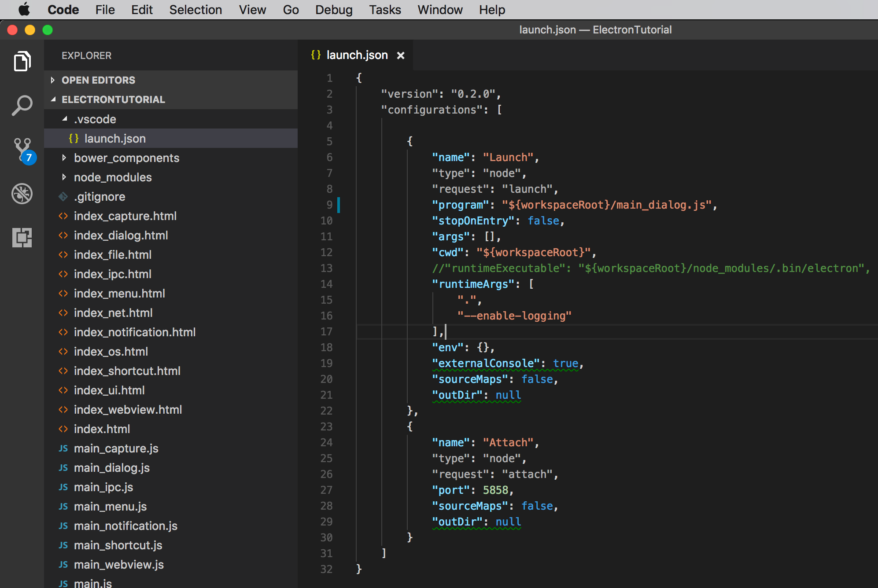
Task: Collapse the ELECTRONTUTORIAL folder section
Action: [x=171, y=99]
